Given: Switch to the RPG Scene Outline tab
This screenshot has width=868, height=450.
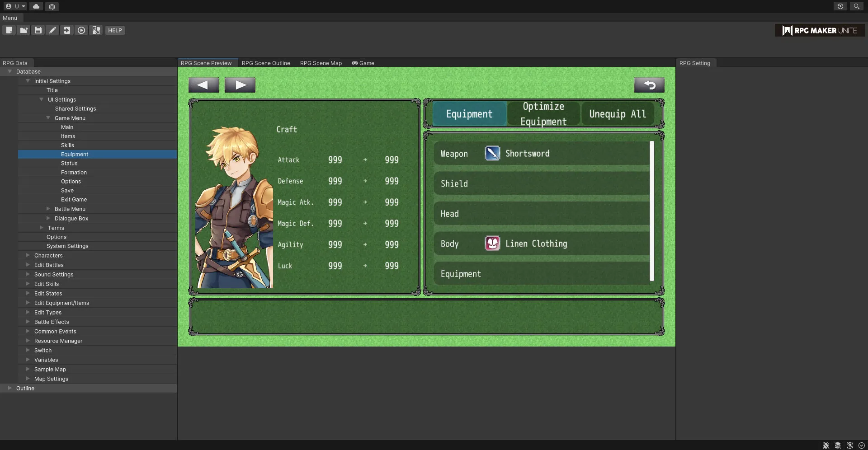Looking at the screenshot, I should (x=266, y=63).
